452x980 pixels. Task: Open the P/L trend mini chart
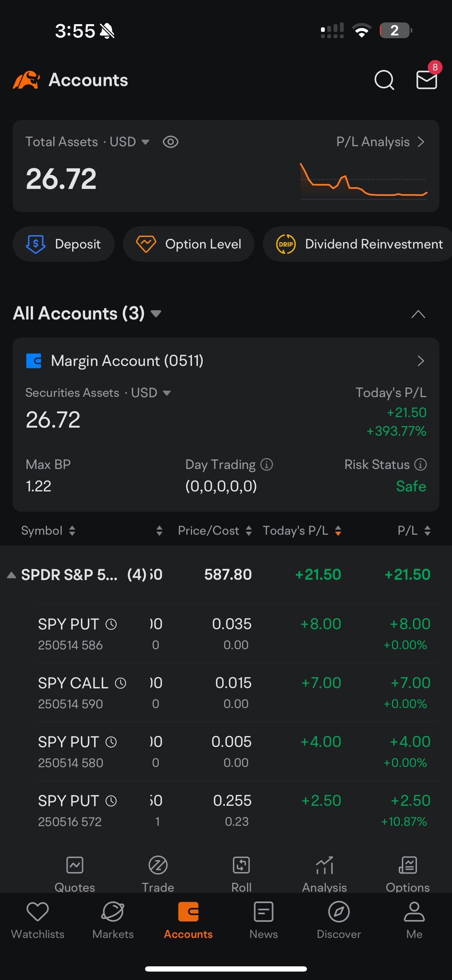coord(363,182)
